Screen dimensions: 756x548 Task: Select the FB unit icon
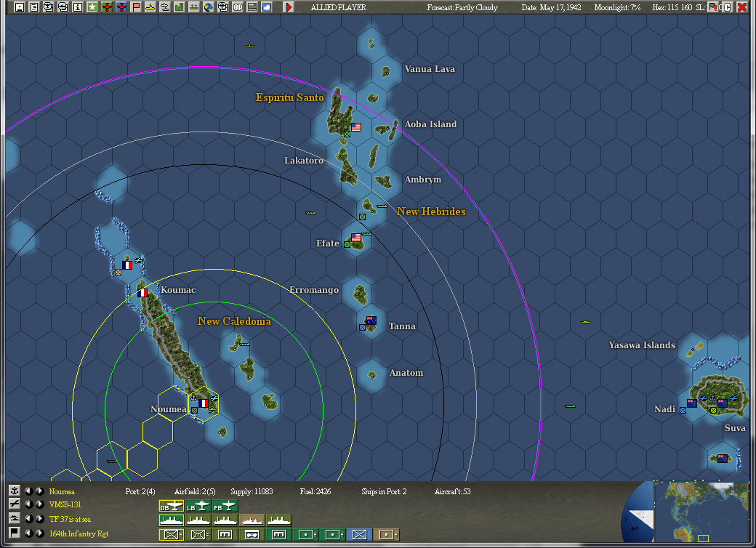click(x=225, y=506)
